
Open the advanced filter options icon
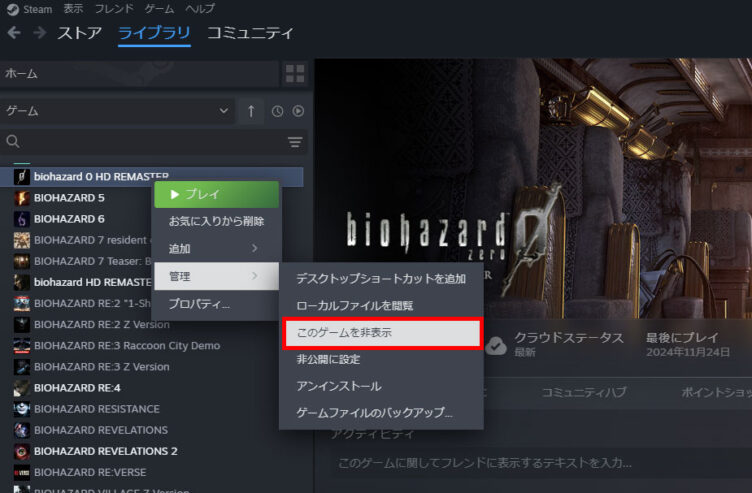pos(295,142)
